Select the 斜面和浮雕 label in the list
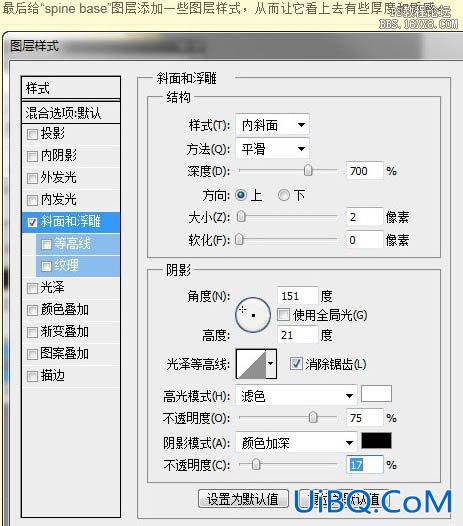Screen dimensions: 463x526 pyautogui.click(x=71, y=221)
